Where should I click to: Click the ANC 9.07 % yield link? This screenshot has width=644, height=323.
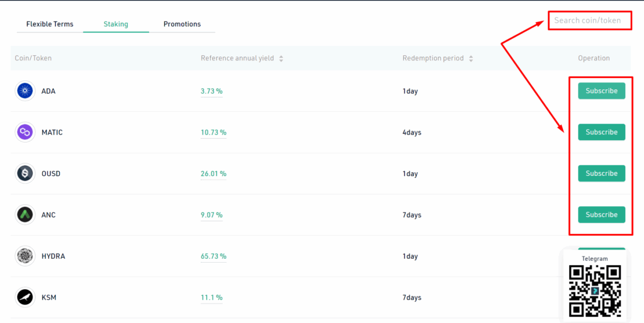(x=211, y=215)
